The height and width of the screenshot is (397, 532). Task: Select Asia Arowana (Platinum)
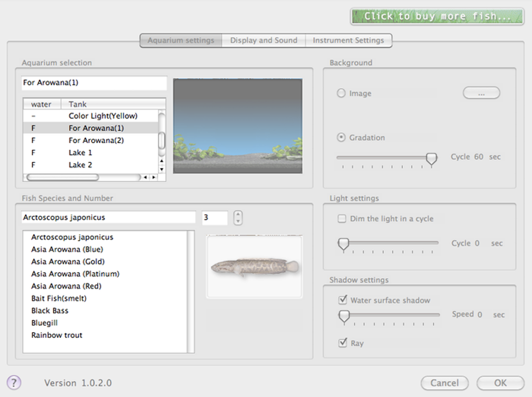tap(105, 274)
